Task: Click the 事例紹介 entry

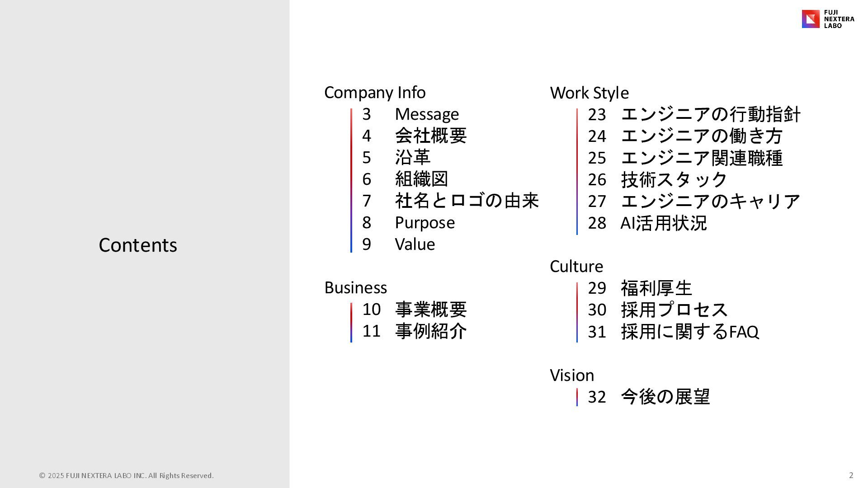Action: tap(430, 331)
